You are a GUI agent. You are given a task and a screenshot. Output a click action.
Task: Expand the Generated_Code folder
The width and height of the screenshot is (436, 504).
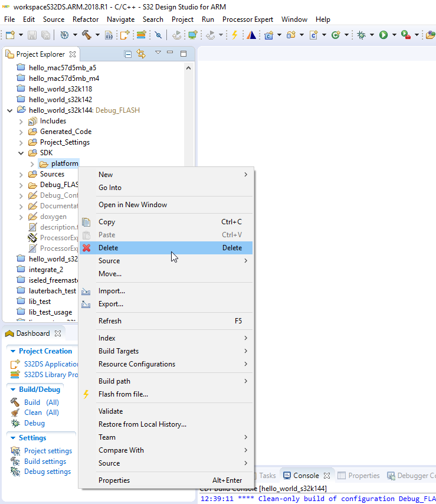click(x=21, y=132)
